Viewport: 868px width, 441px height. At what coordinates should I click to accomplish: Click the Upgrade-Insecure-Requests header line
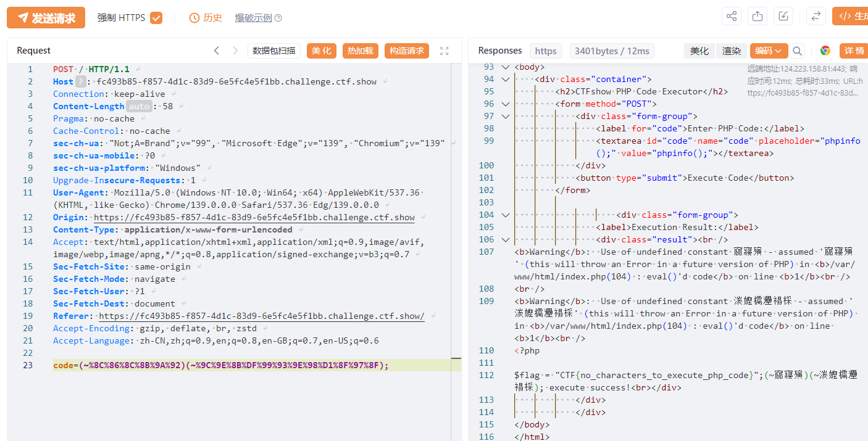click(x=124, y=180)
